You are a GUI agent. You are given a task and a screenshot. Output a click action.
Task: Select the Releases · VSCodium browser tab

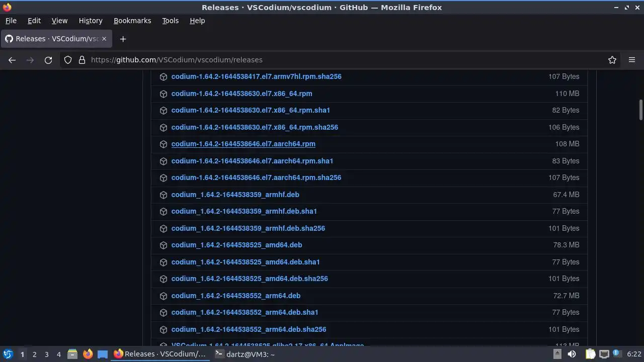point(56,39)
